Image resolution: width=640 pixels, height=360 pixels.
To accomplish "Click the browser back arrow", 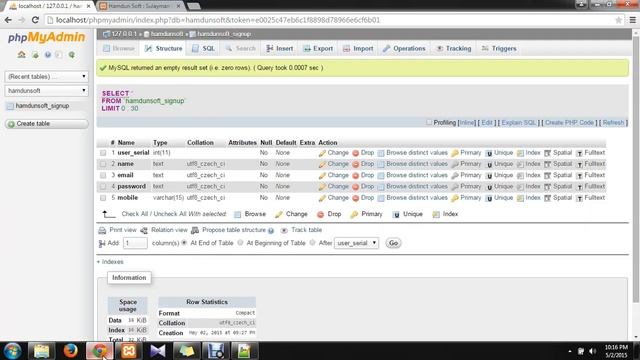I will coord(8,20).
